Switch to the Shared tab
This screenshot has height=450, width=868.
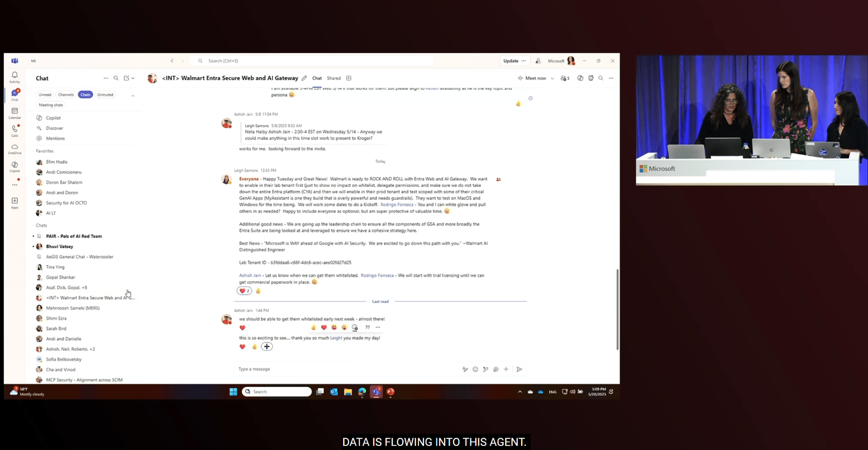[334, 78]
